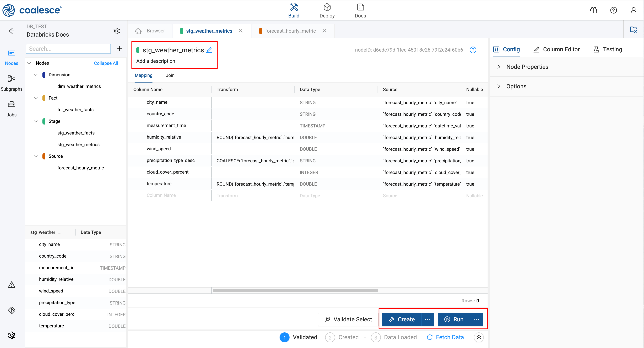Go back with the left arrow
Image resolution: width=644 pixels, height=348 pixels.
[11, 31]
